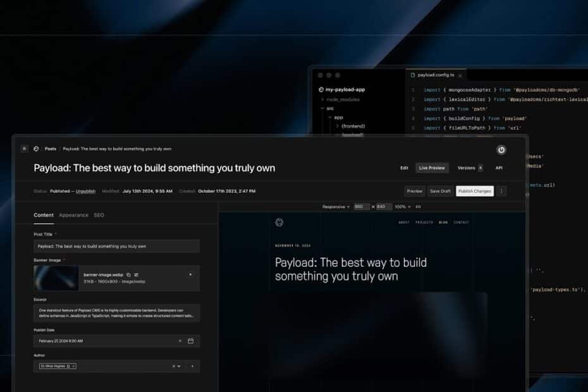This screenshot has width=588, height=392.
Task: Click the page title heading in admin panel
Action: click(x=154, y=168)
